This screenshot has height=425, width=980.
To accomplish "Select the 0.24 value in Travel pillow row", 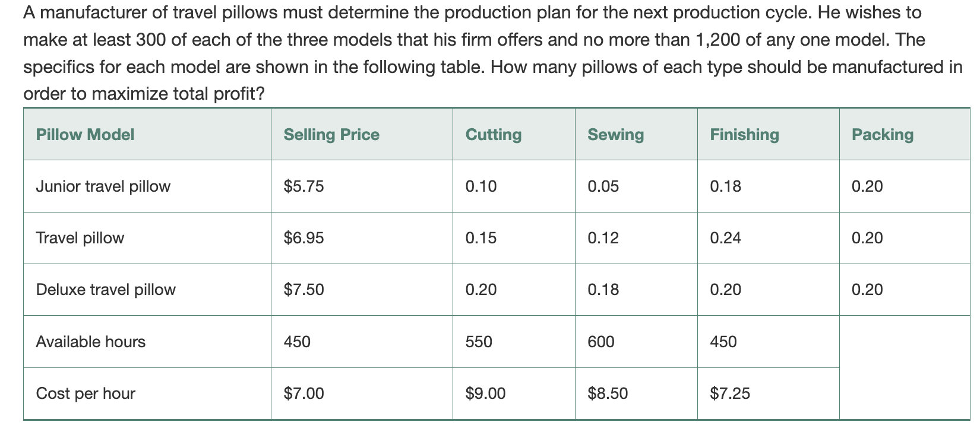I will click(x=725, y=238).
